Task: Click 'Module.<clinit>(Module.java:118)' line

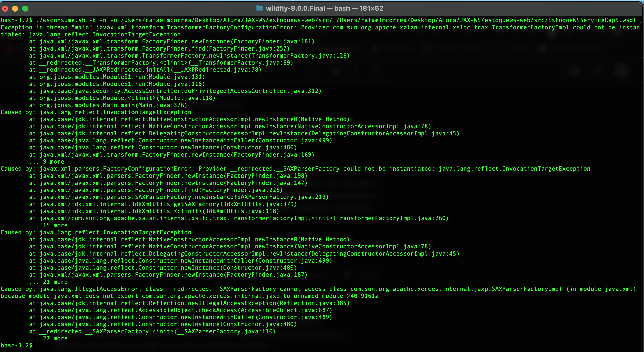Action: point(122,98)
